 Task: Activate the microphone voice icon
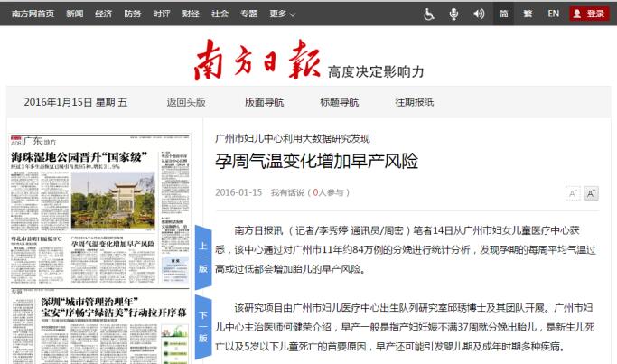pos(453,14)
